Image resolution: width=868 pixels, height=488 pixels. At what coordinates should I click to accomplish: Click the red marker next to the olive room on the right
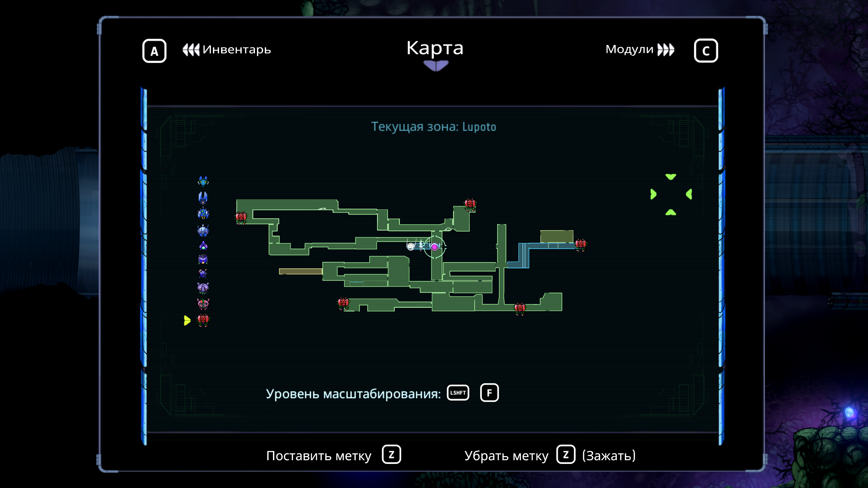click(x=580, y=244)
